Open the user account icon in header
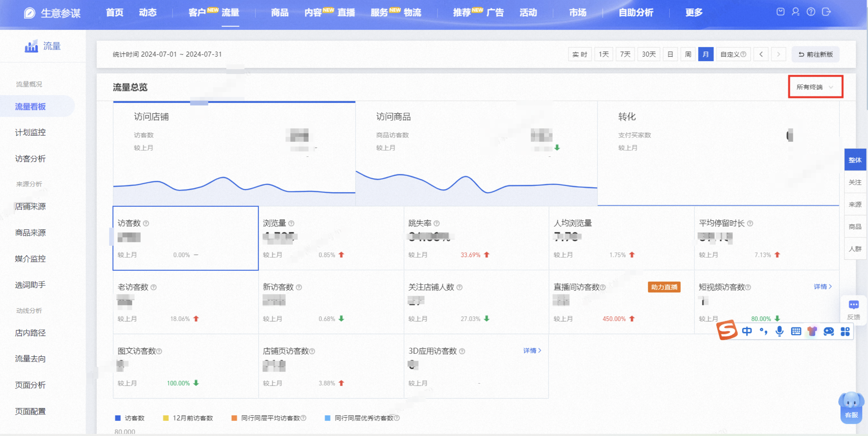This screenshot has width=868, height=436. (x=796, y=12)
